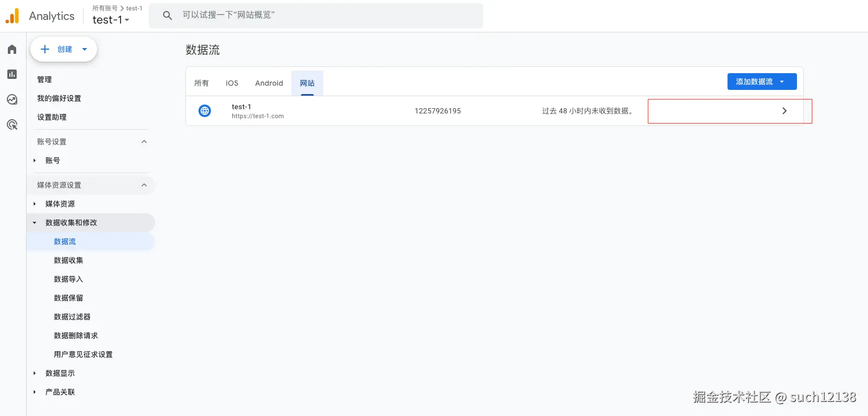
Task: Open 管理 in the side menu
Action: coord(44,79)
